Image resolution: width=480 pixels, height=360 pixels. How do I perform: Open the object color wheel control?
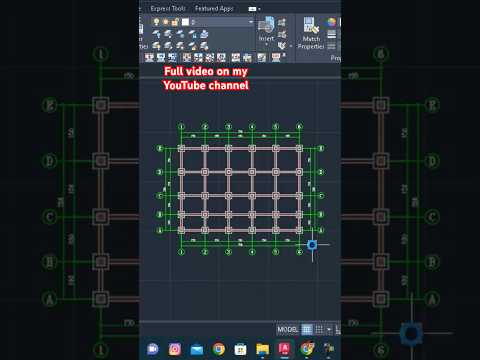[x=331, y=23]
